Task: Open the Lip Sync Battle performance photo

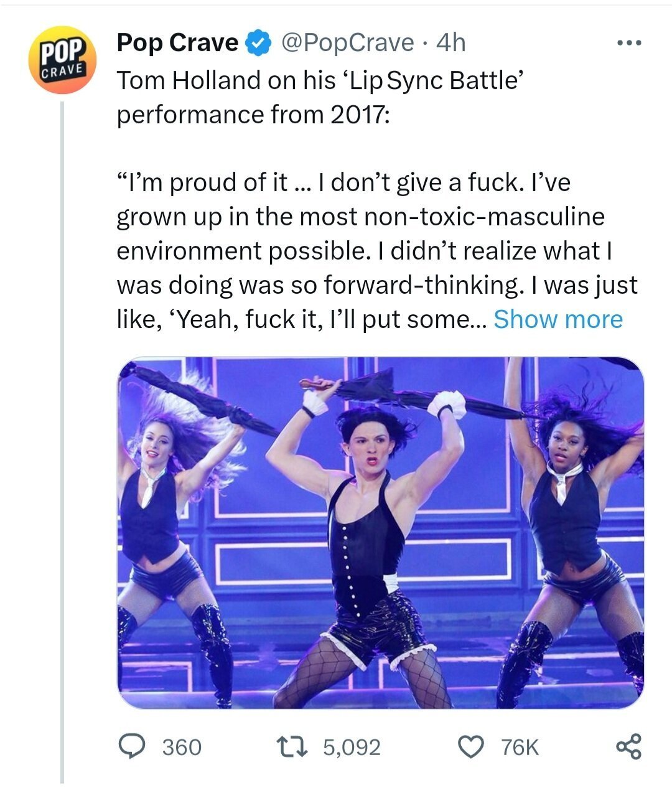Action: pyautogui.click(x=380, y=533)
